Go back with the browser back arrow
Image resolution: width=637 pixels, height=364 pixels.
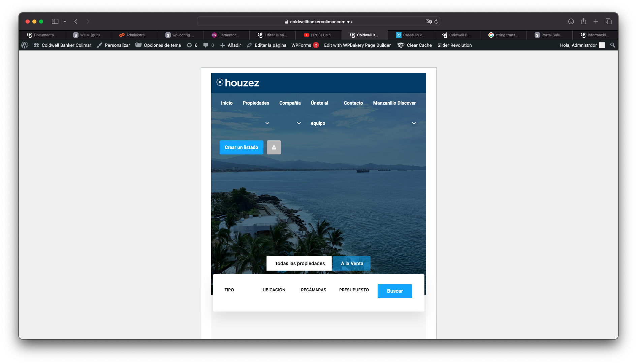(76, 22)
